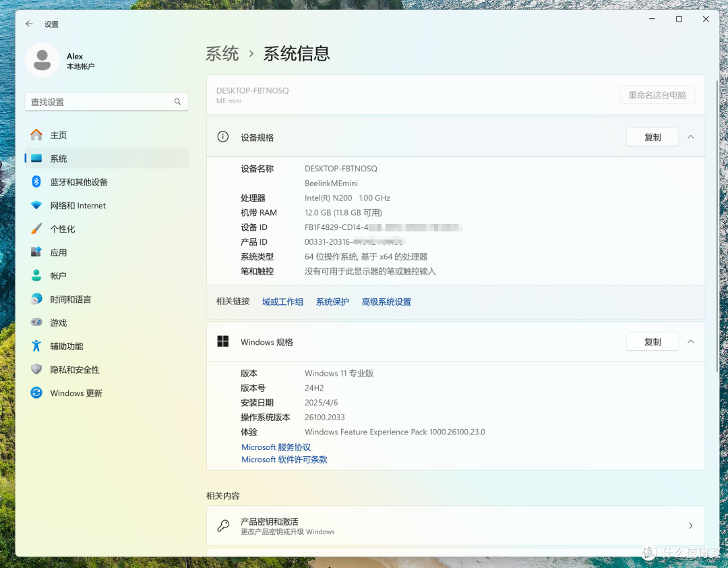The image size is (728, 568).
Task: Click Windows Feature Experience Pack value
Action: pos(394,432)
